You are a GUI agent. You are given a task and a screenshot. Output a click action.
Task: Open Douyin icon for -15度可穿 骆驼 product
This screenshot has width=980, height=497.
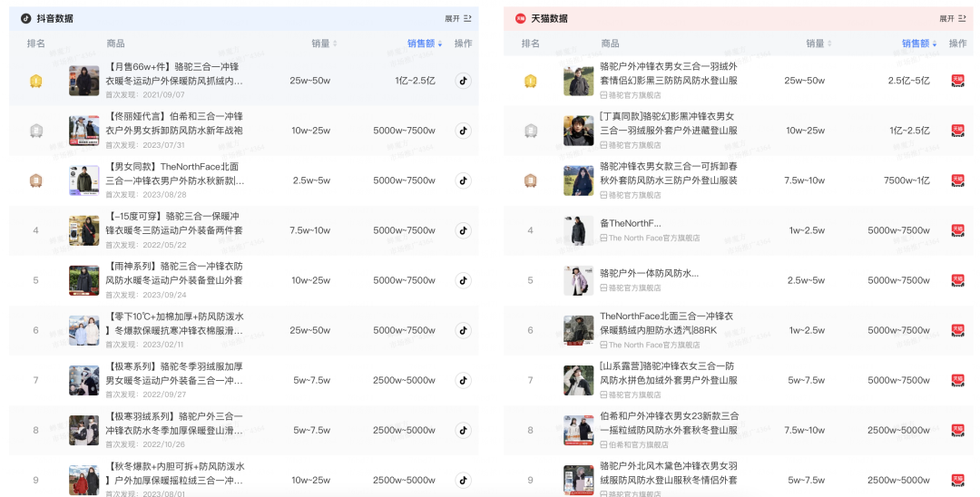463,230
